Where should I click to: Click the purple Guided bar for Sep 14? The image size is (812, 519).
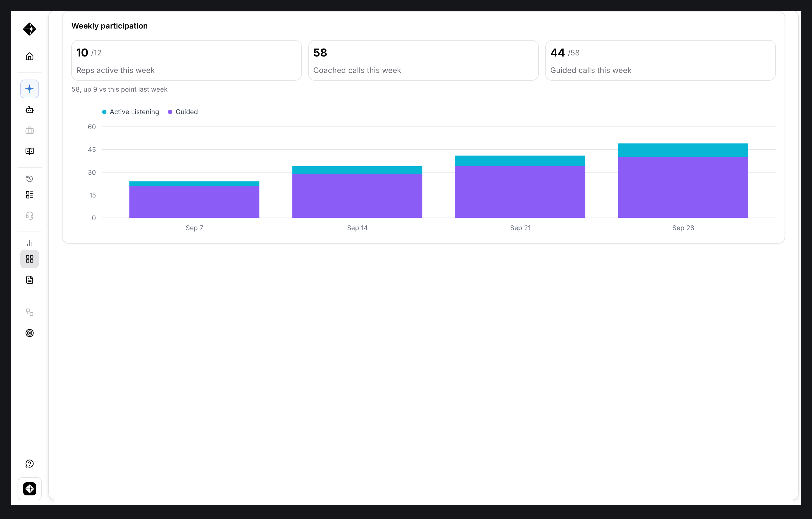click(x=357, y=196)
